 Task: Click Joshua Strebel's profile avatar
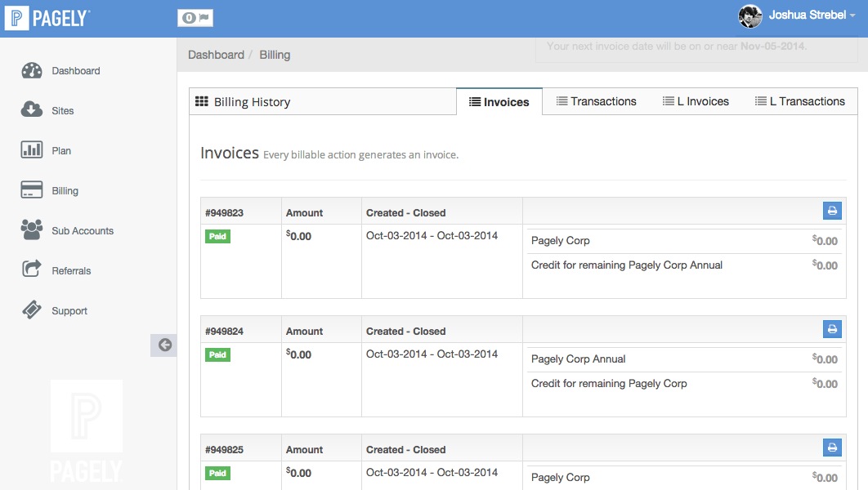(x=750, y=16)
